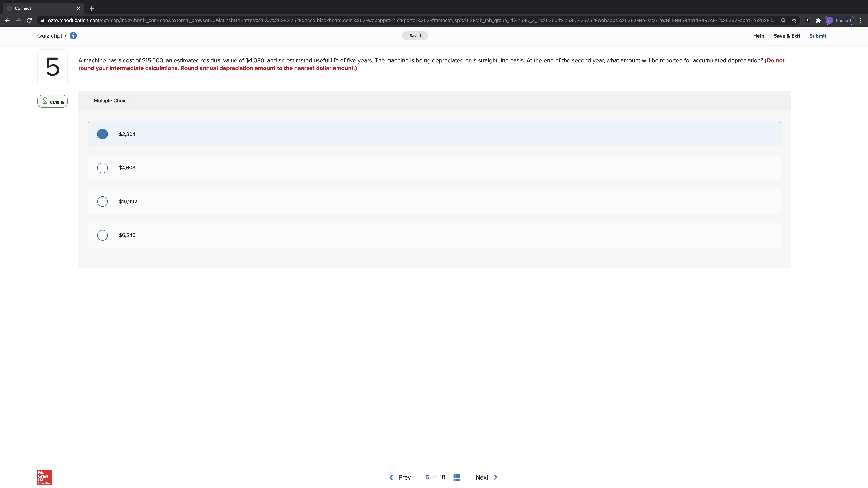Open the Paused profile menu
Image resolution: width=868 pixels, height=488 pixels.
click(x=839, y=21)
